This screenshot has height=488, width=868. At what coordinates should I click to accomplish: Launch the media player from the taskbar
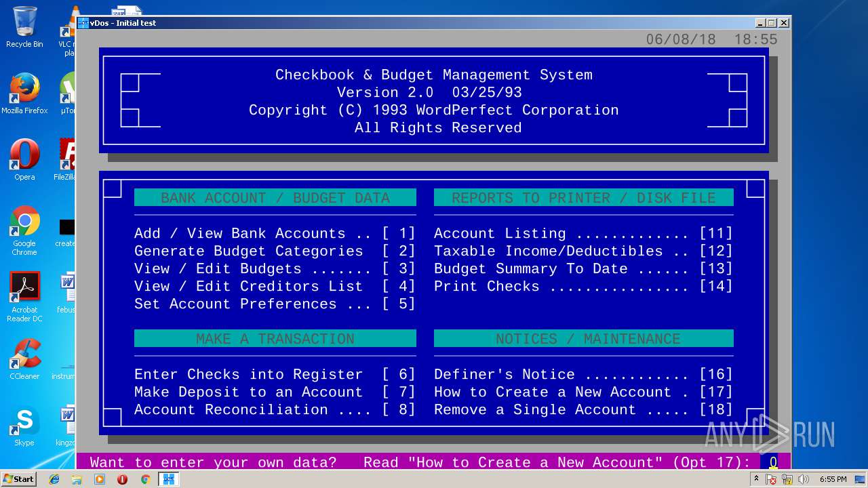pos(100,479)
